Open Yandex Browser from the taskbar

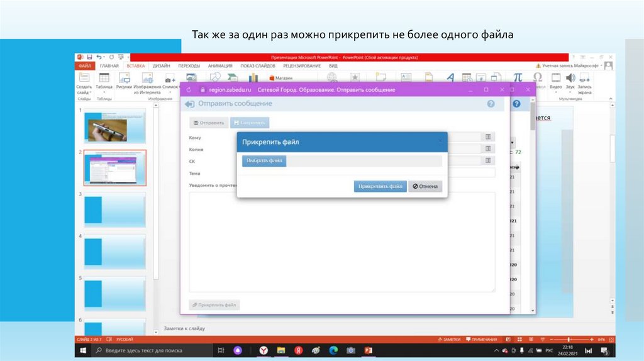tap(264, 350)
